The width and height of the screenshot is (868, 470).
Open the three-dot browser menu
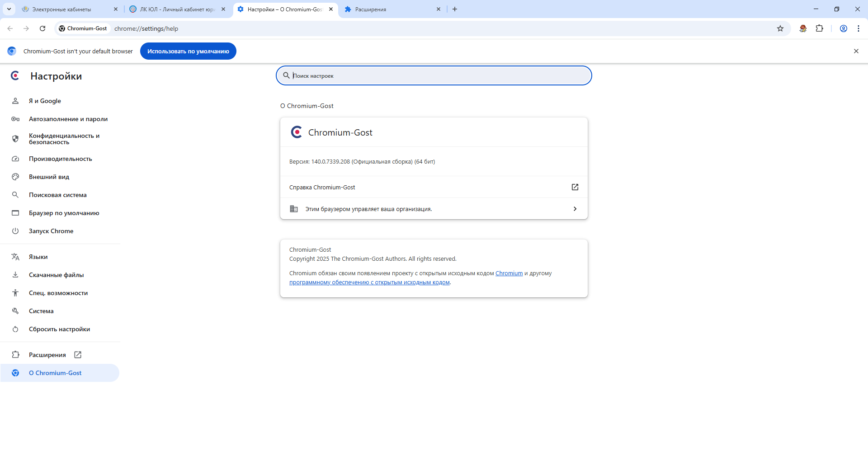859,28
